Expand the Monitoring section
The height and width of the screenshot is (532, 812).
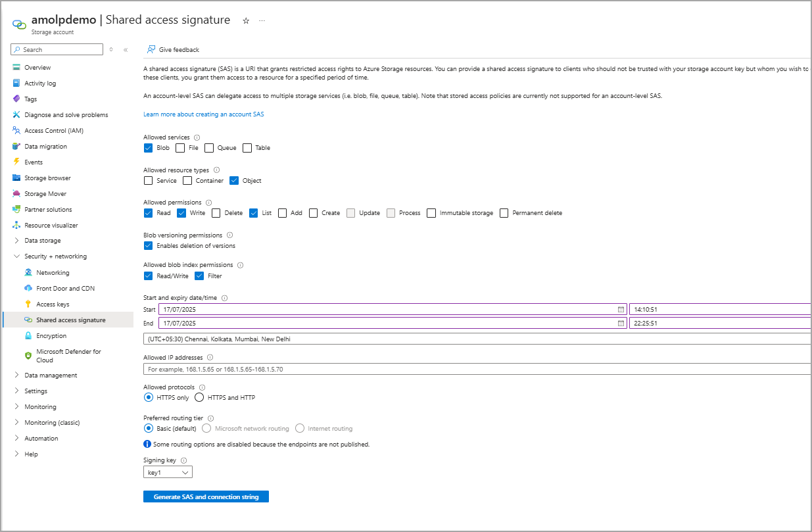point(16,407)
